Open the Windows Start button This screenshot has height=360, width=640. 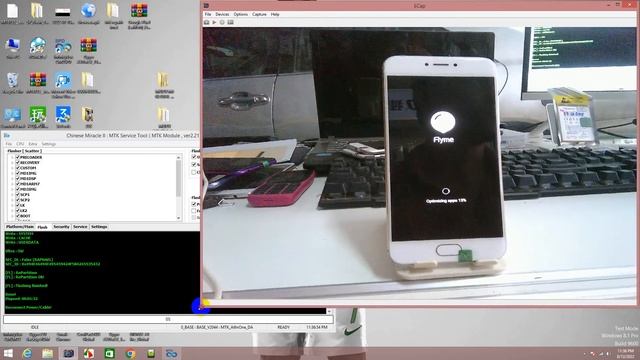click(8, 353)
